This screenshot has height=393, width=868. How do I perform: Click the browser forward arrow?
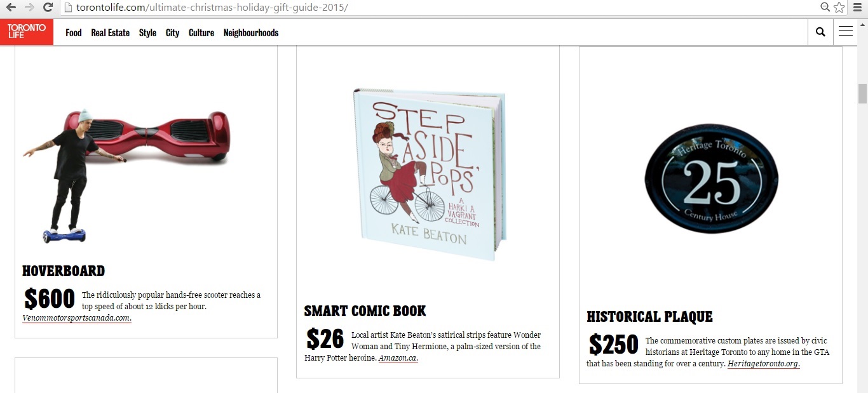click(x=29, y=8)
